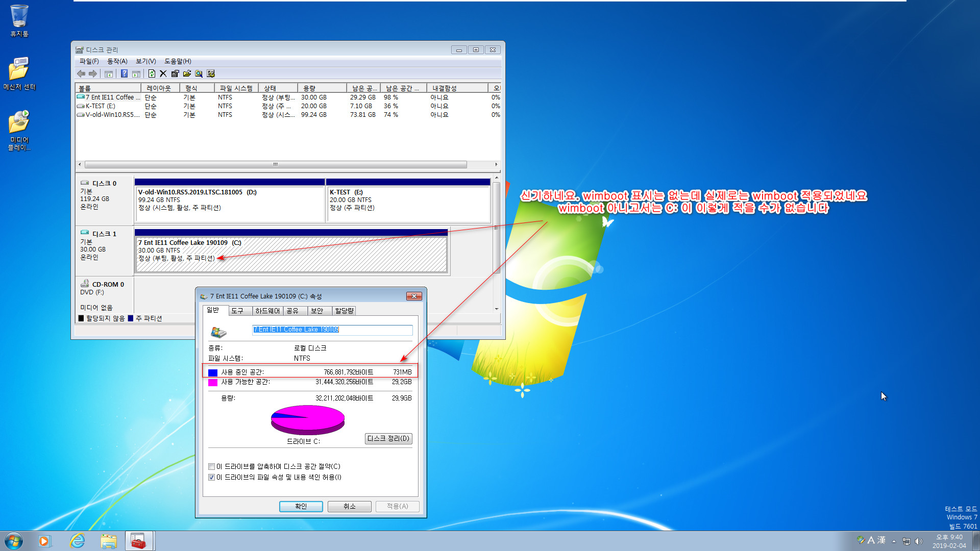Click the IME 'A' language mode indicator

pyautogui.click(x=871, y=540)
